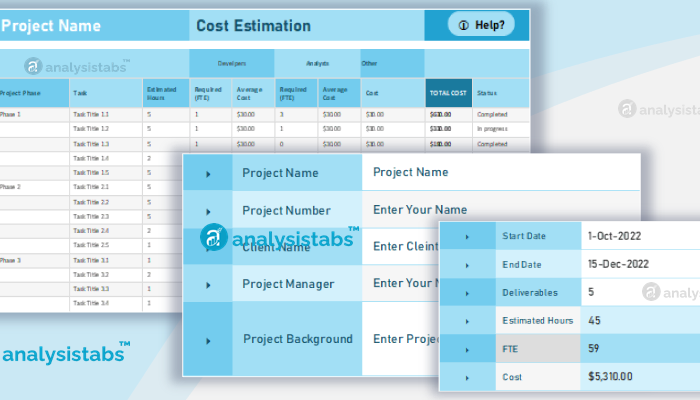This screenshot has width=700, height=400.
Task: Select the Task Title 1.1 cell
Action: (91, 115)
